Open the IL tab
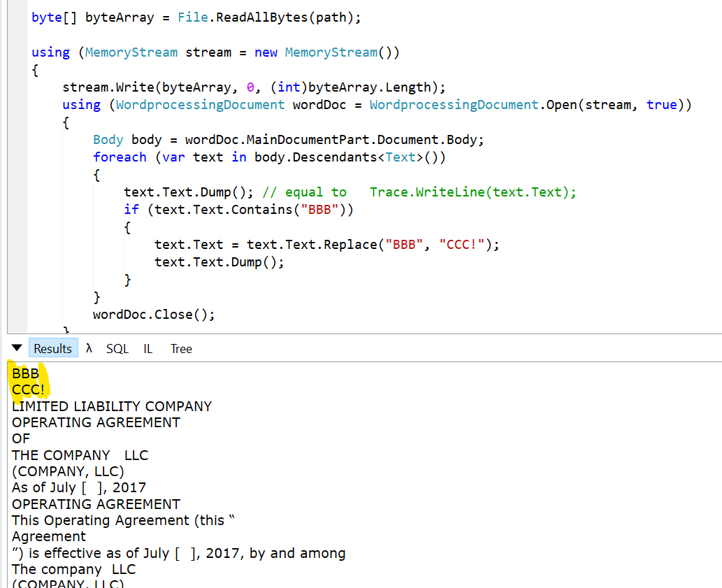This screenshot has width=722, height=588. pyautogui.click(x=147, y=348)
